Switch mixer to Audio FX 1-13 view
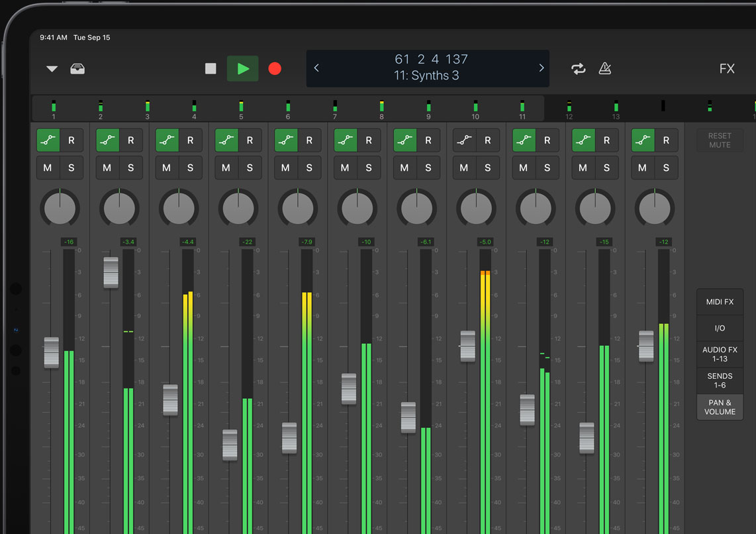The width and height of the screenshot is (756, 534). [x=720, y=354]
